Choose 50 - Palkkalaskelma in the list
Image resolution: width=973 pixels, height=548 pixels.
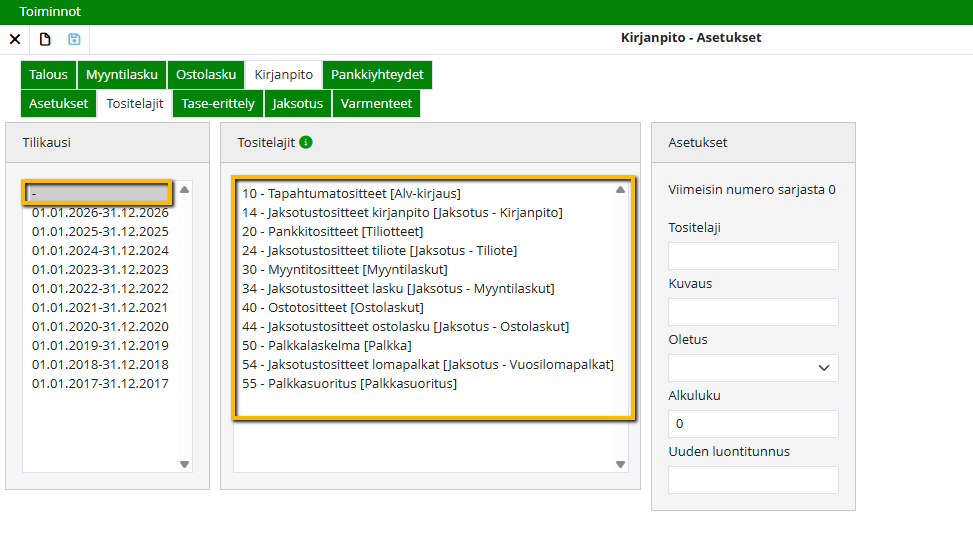click(326, 346)
